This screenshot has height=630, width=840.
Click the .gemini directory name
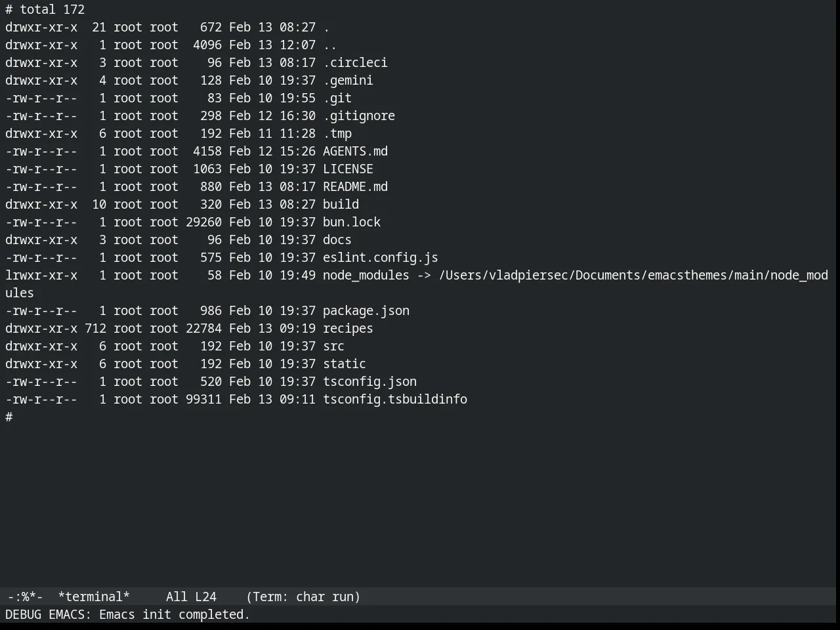click(348, 80)
